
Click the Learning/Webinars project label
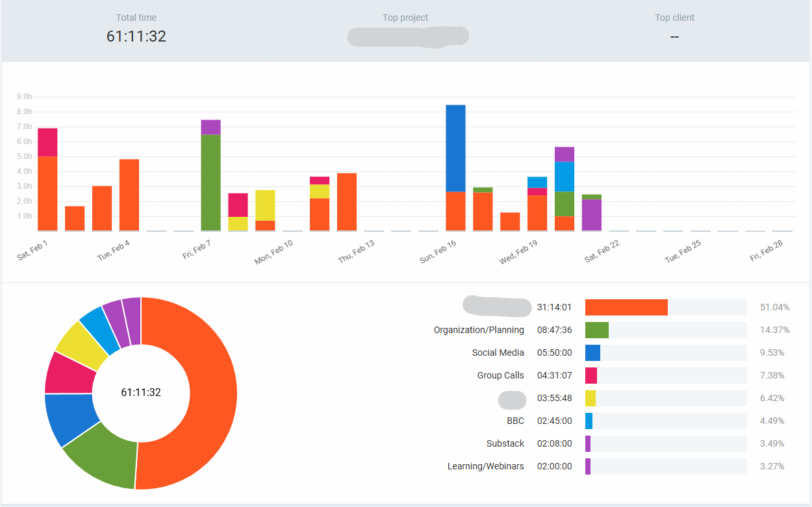pyautogui.click(x=486, y=466)
